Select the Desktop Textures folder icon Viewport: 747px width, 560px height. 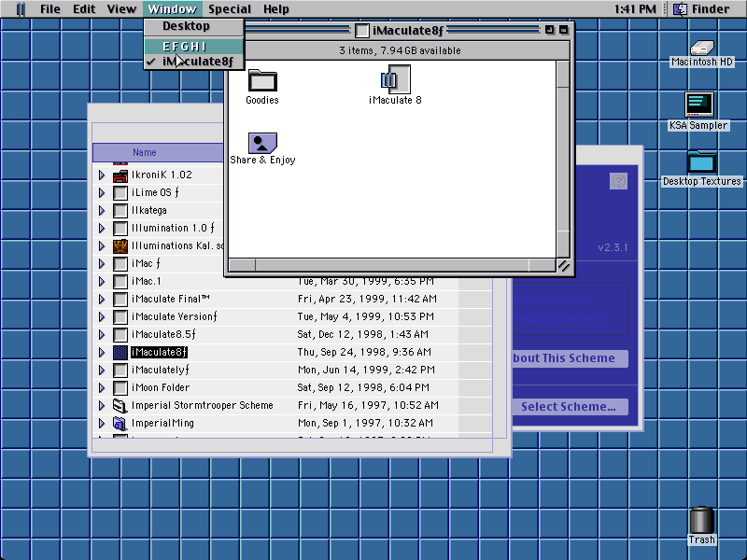point(701,161)
